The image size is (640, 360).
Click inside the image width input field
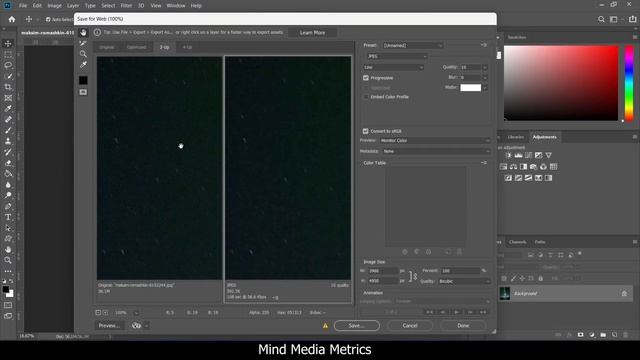click(383, 271)
